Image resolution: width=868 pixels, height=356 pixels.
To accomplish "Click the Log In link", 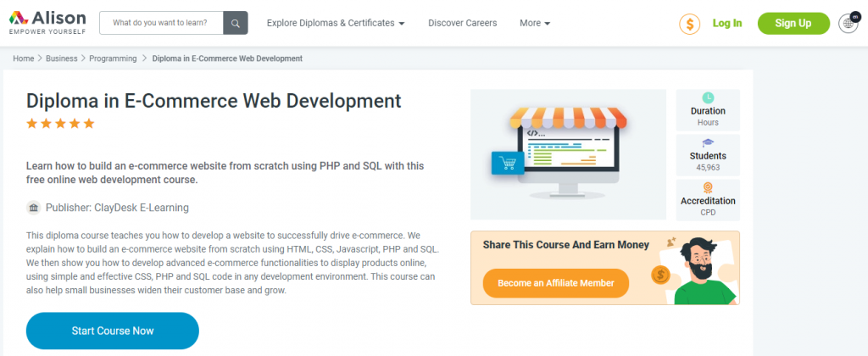I will (726, 23).
